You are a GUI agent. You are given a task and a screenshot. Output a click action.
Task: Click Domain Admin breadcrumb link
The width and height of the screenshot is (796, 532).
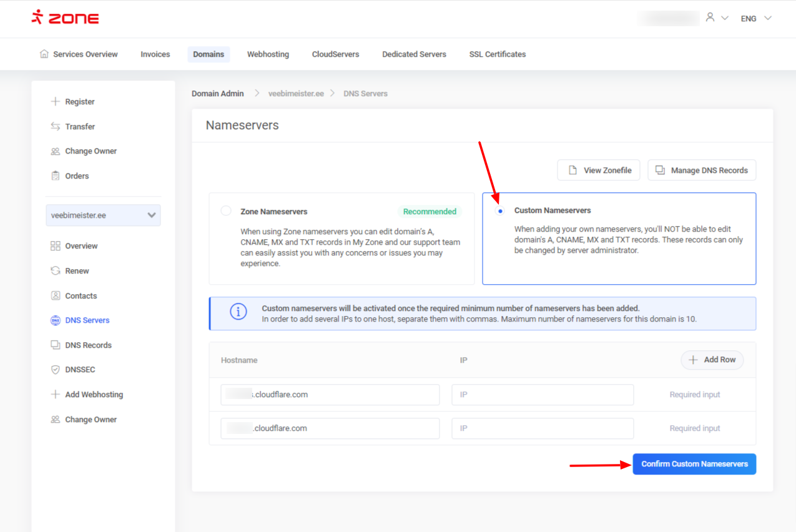(x=218, y=94)
